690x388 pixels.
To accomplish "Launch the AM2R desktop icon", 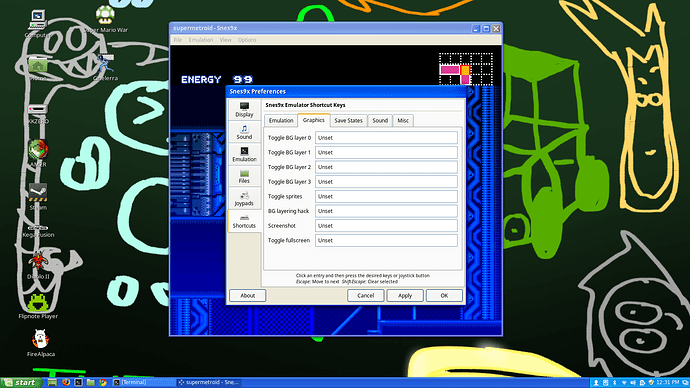I will click(x=38, y=153).
